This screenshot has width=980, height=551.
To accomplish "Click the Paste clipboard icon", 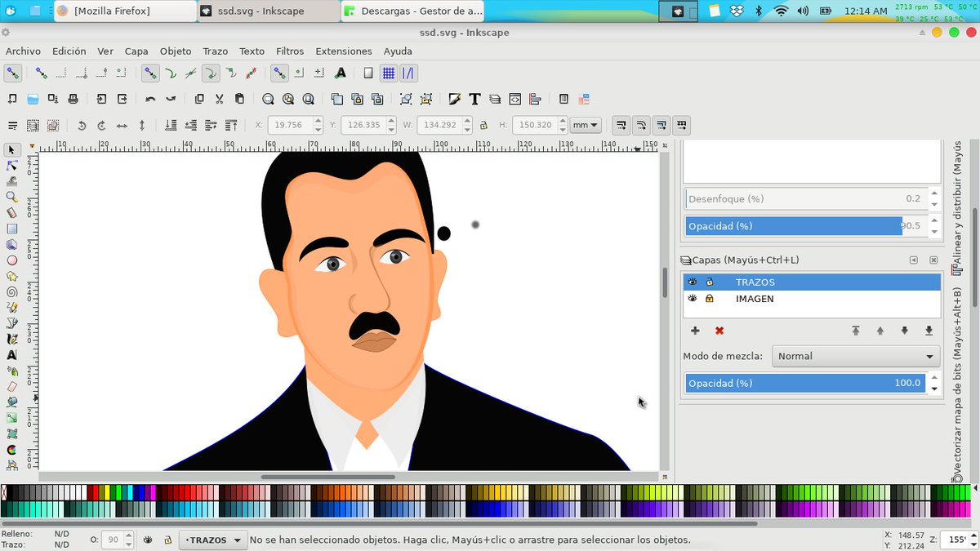I will coord(239,99).
